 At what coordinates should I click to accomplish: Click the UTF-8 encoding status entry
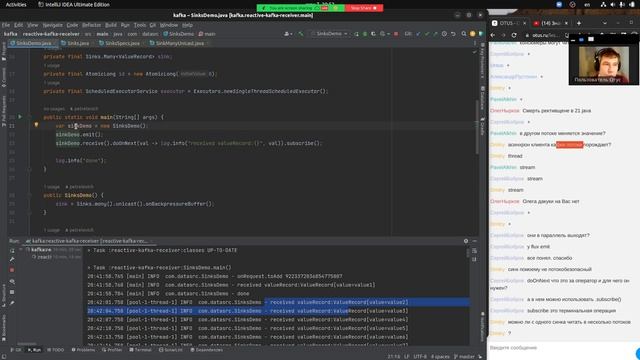(420, 356)
